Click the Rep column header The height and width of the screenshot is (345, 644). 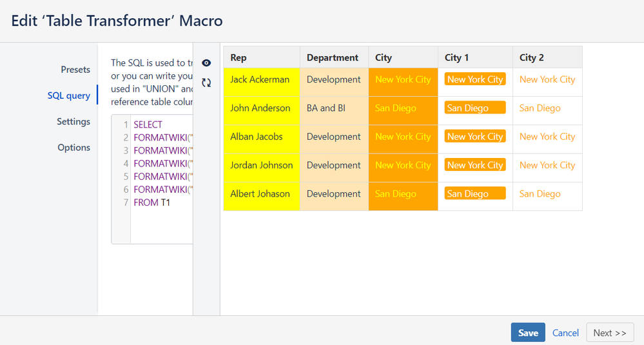point(239,57)
